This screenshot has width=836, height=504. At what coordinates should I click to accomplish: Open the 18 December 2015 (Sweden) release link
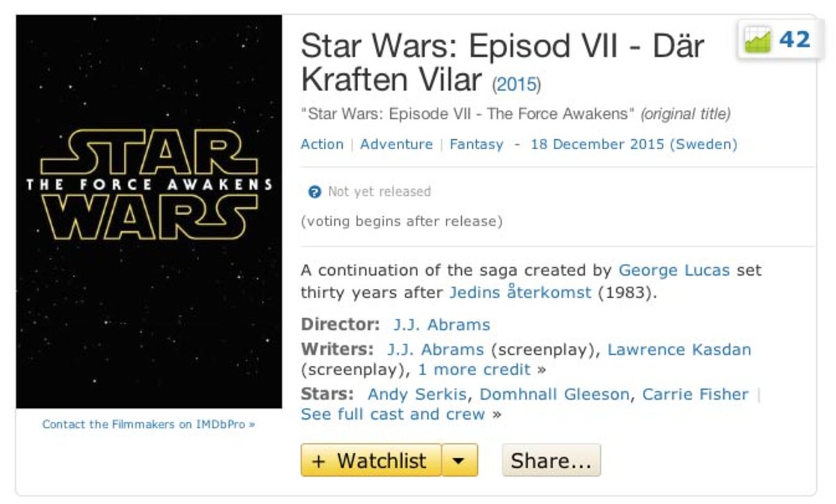(633, 145)
